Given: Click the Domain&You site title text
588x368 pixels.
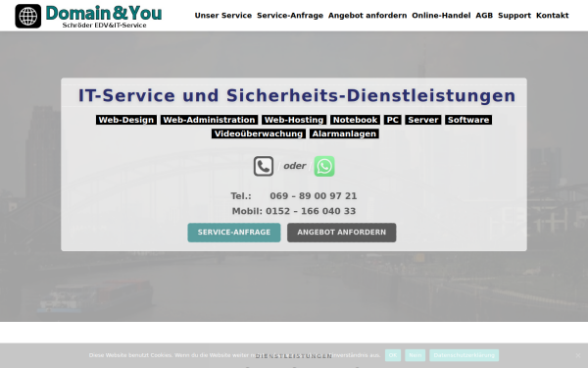Looking at the screenshot, I should coord(104,13).
